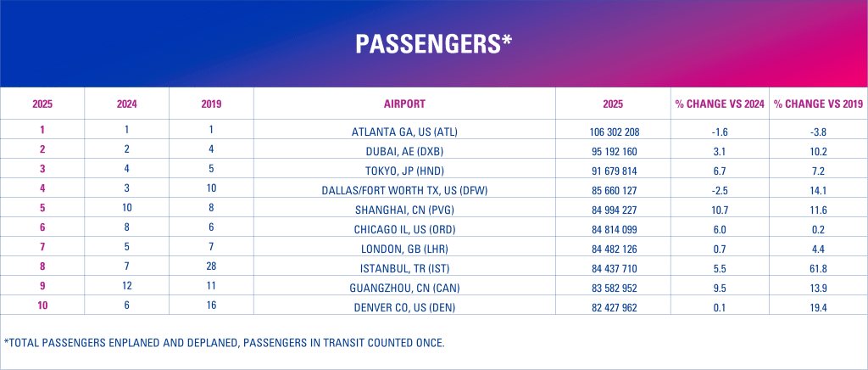Select the 2024 rank column header
This screenshot has width=868, height=370.
coord(126,104)
